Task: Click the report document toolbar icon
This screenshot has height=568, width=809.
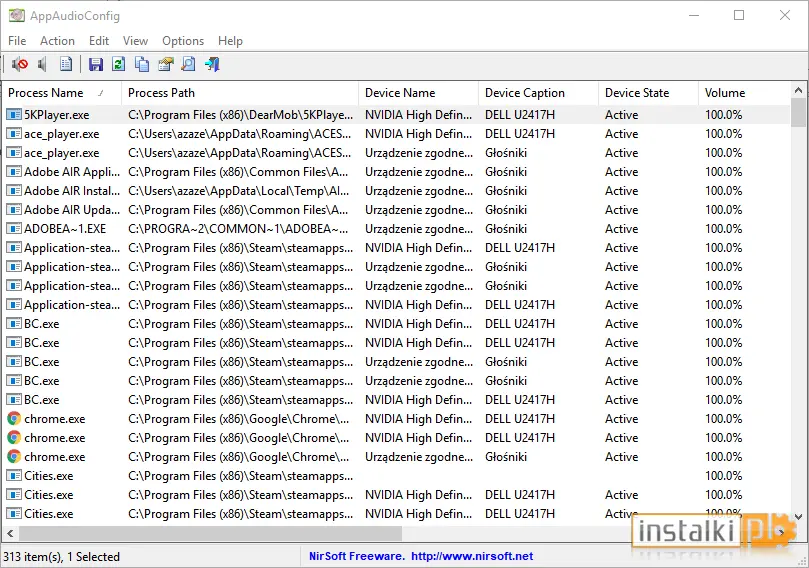Action: [66, 64]
